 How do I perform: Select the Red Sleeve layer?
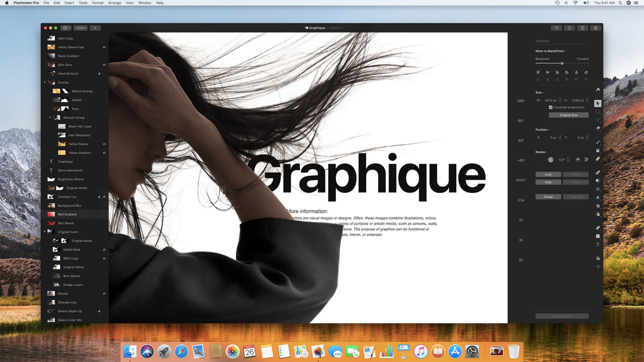point(66,223)
